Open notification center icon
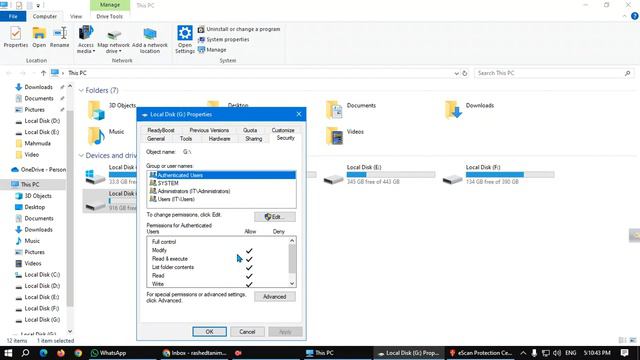Viewport: 640px width, 360px height. (x=624, y=353)
